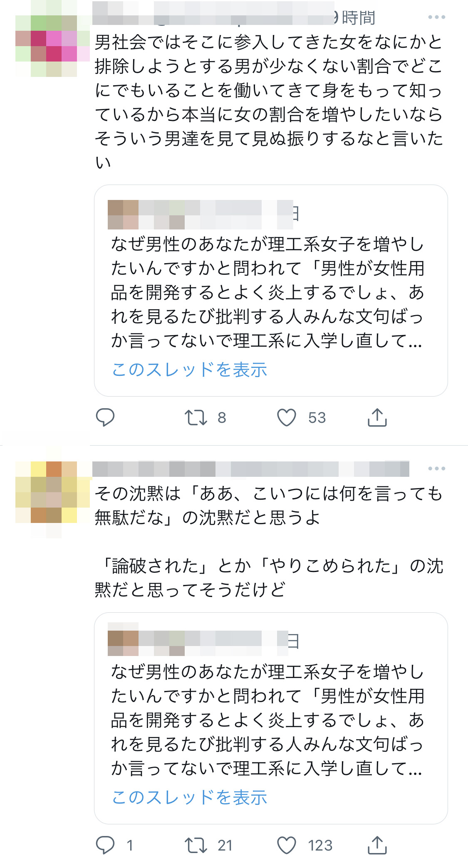This screenshot has height=868, width=468.
Task: Retweet the first tweet with 8 retweets
Action: 196,417
